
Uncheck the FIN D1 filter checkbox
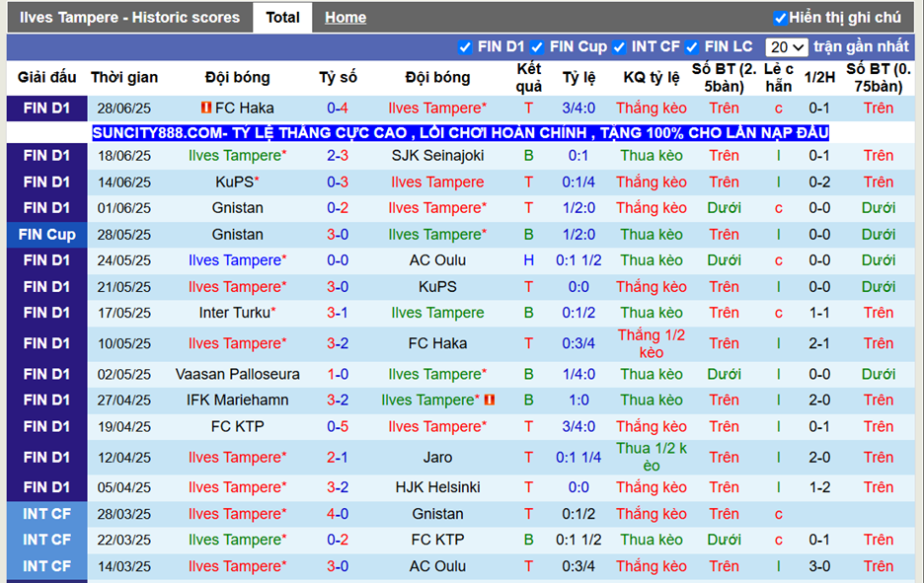tap(465, 47)
